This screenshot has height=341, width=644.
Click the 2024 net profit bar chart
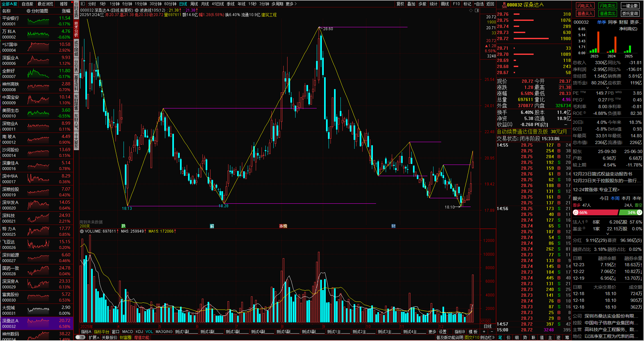point(612,44)
